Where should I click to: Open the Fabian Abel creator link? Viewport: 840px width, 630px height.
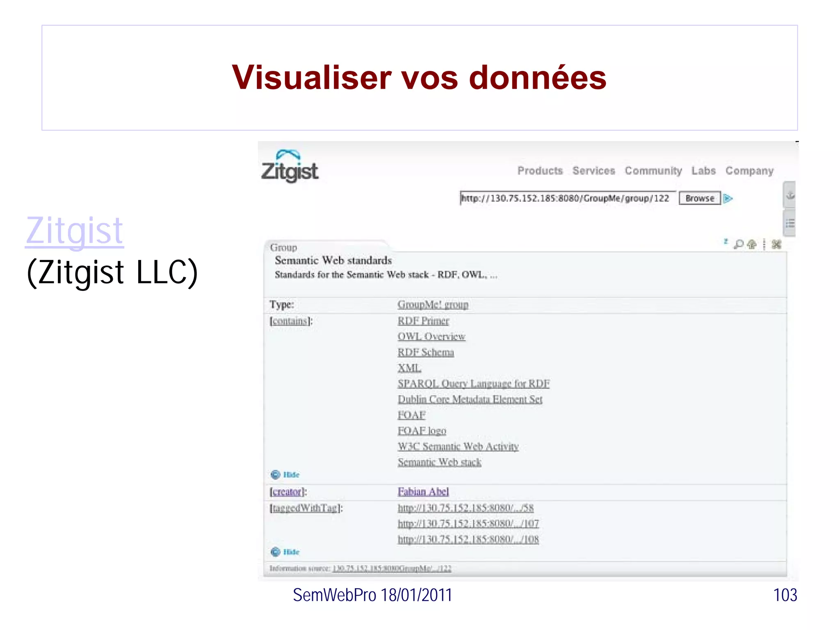pos(423,491)
